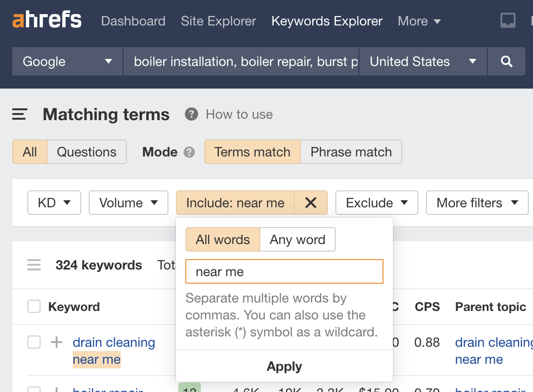Viewport: 533px width, 392px height.
Task: Apply the near me include filter
Action: coord(284,366)
